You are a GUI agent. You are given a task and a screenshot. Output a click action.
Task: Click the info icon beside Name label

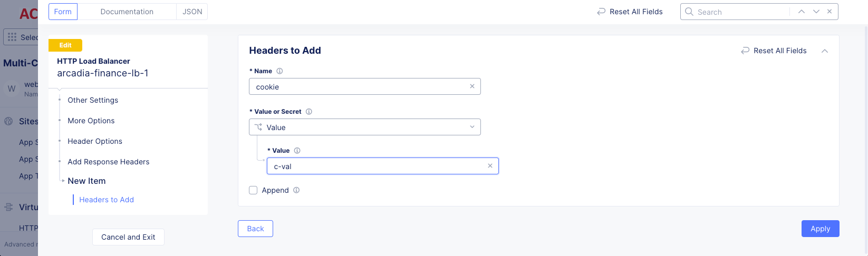coord(279,71)
